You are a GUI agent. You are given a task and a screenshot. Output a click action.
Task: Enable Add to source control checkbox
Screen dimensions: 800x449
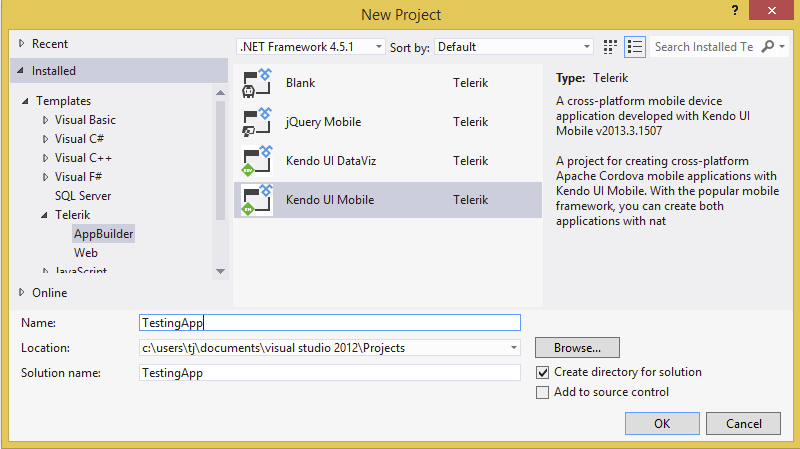pos(542,392)
